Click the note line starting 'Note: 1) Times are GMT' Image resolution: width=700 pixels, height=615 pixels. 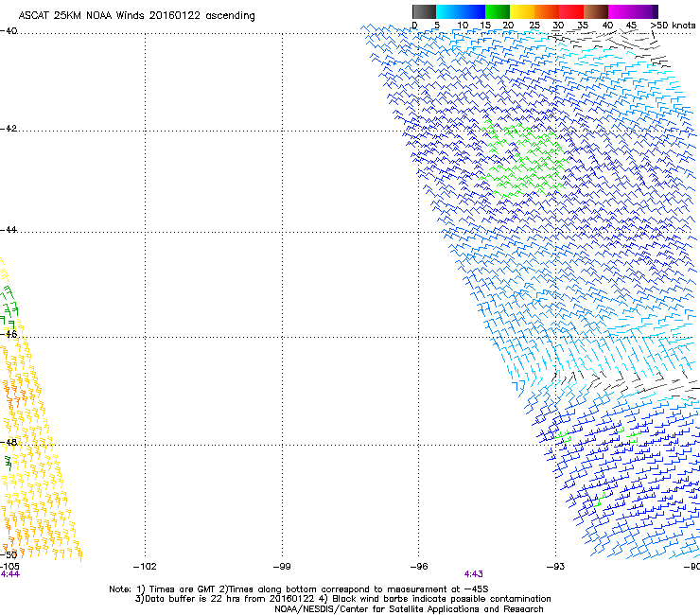[x=299, y=589]
